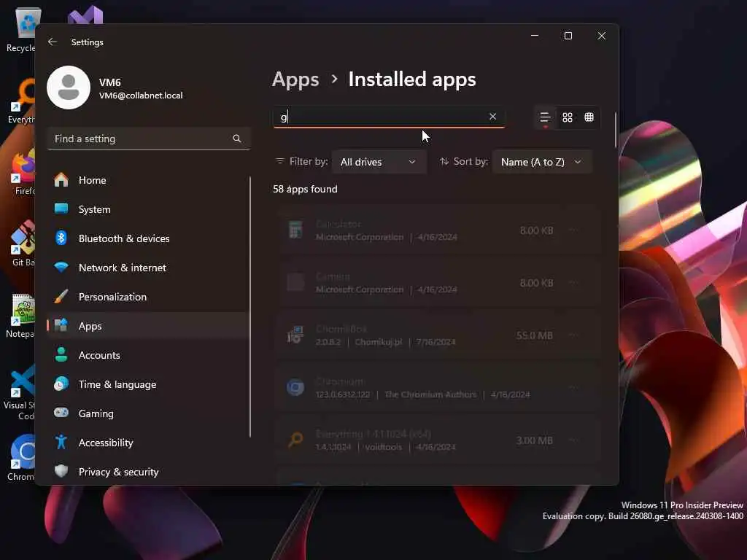The width and height of the screenshot is (747, 560).
Task: Open Time & language settings
Action: coord(147,384)
